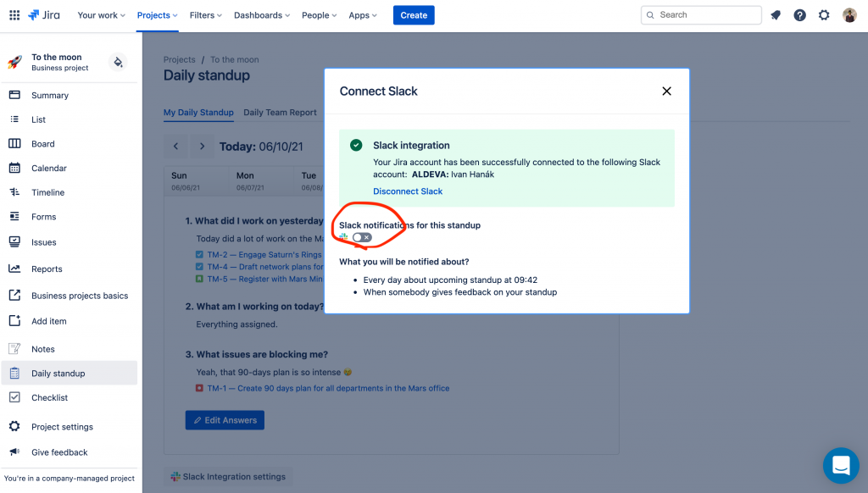Click the To the moon rocket icon

[15, 62]
